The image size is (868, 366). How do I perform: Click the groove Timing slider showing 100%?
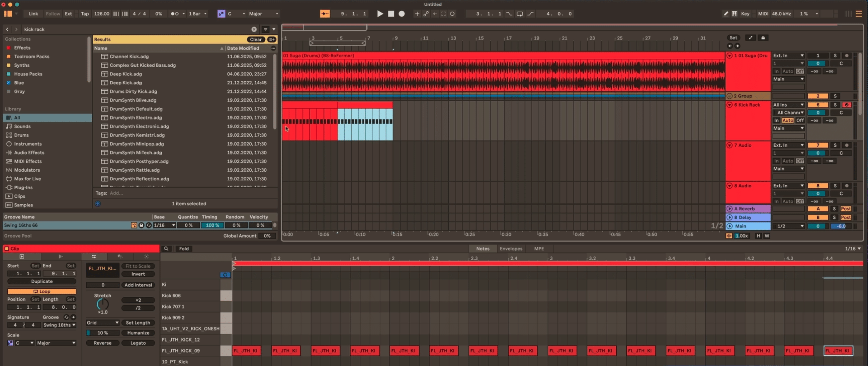pos(212,225)
